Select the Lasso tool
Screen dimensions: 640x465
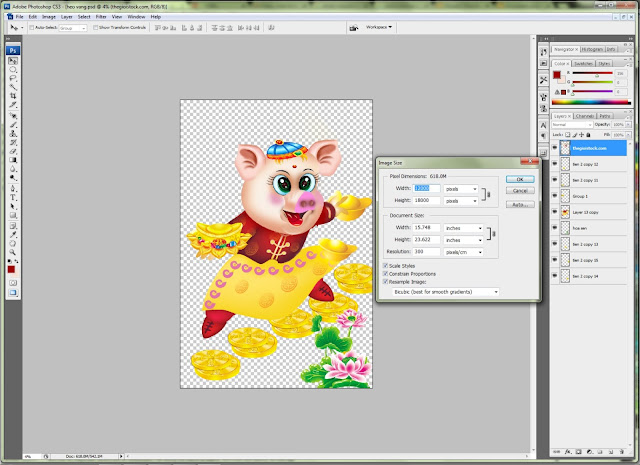click(13, 78)
